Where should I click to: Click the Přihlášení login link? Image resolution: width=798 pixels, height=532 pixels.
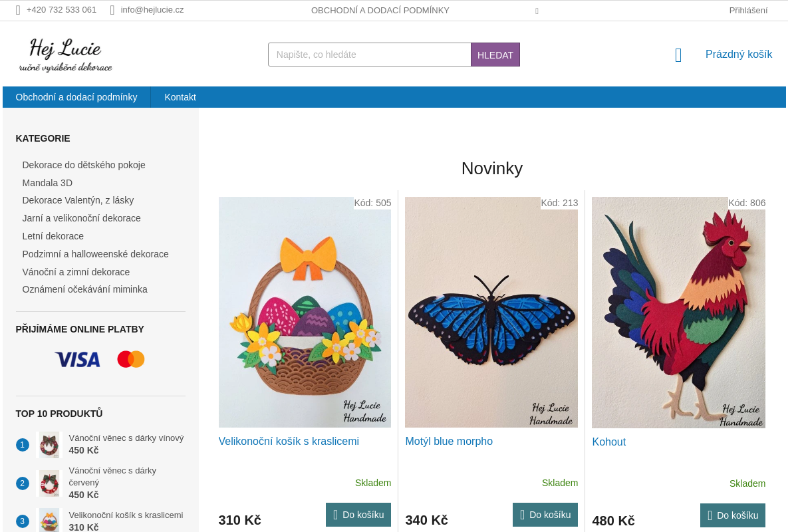click(748, 10)
